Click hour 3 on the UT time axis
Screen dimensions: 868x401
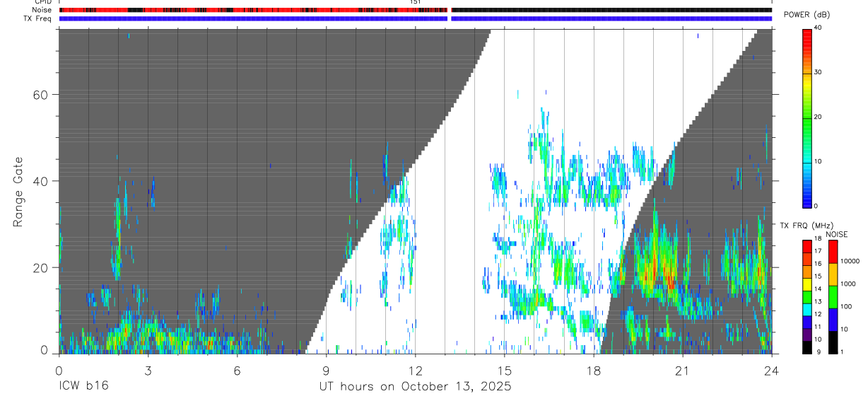[x=148, y=370]
